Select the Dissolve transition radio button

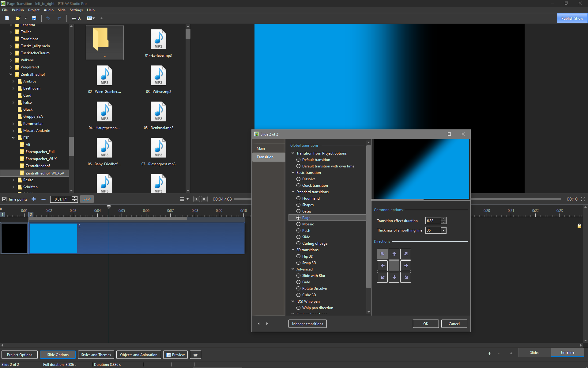(298, 179)
